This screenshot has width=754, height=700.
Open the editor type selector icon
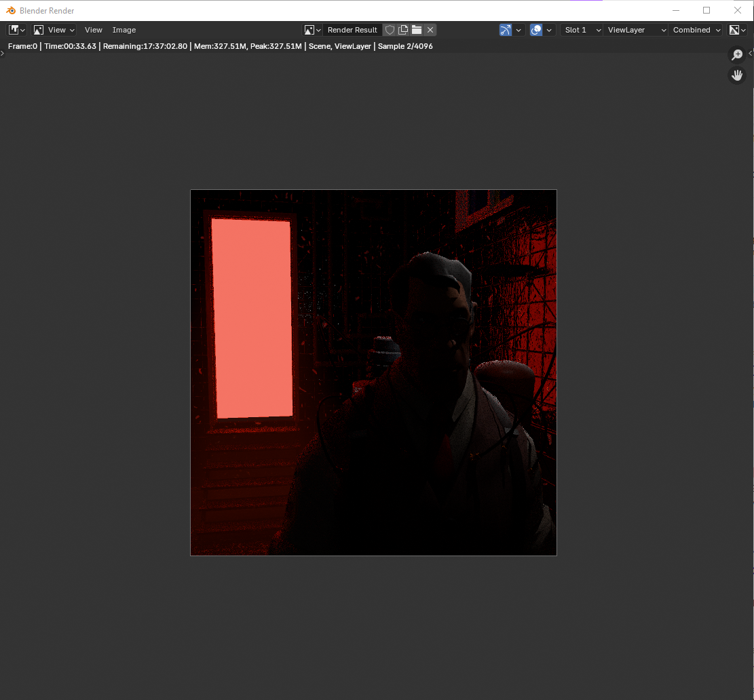tap(14, 30)
